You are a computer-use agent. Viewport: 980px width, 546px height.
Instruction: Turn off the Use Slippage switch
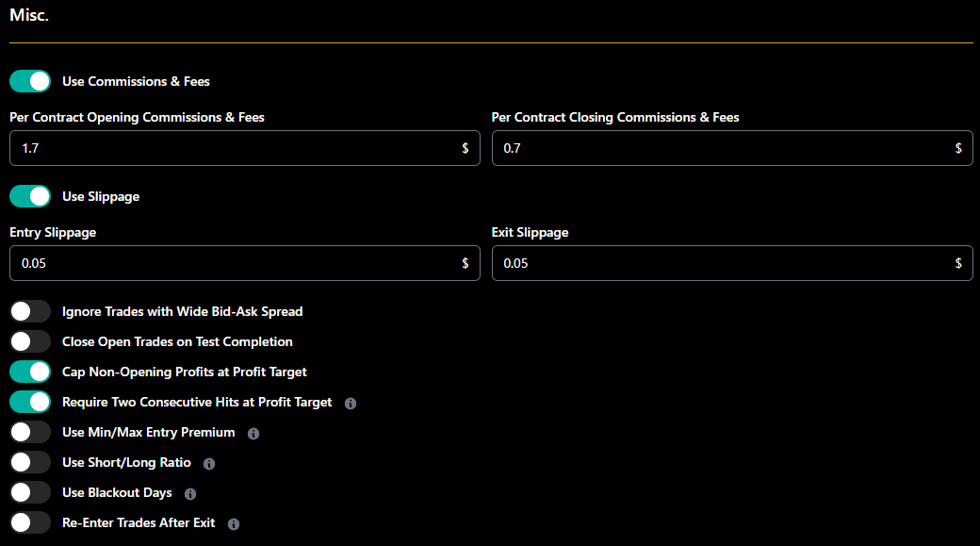tap(30, 196)
